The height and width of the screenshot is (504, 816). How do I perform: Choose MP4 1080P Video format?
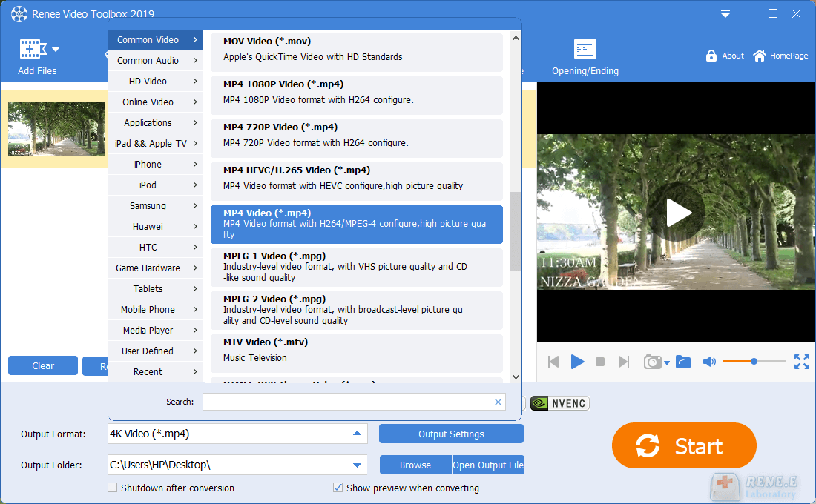pyautogui.click(x=357, y=96)
